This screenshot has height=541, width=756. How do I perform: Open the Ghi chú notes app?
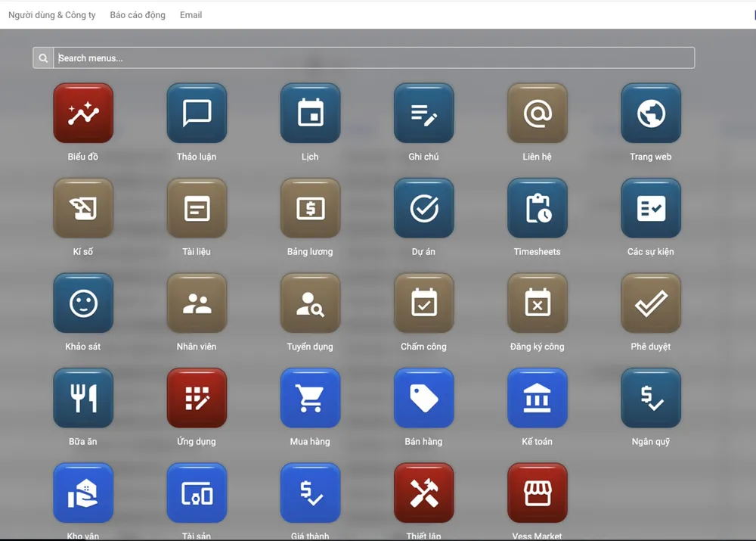pos(423,113)
